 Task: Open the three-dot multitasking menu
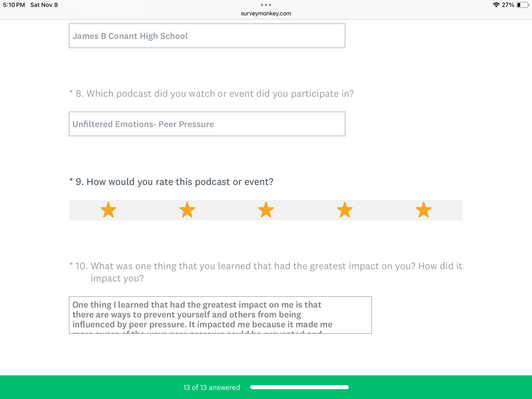pos(266,5)
